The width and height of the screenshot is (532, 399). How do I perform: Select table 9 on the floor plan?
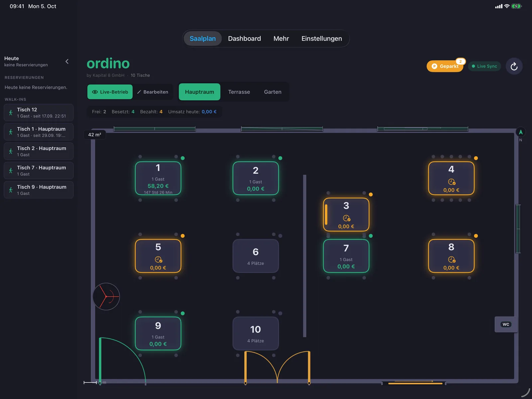coord(158,333)
